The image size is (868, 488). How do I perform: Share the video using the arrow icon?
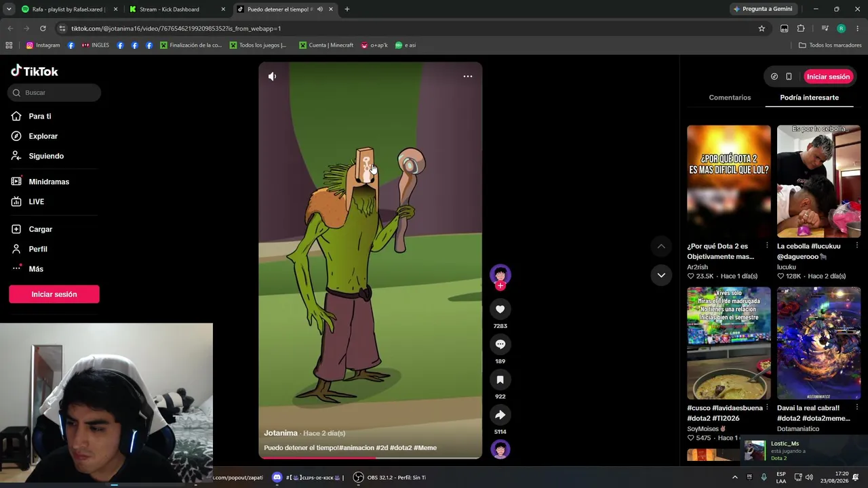click(x=500, y=415)
